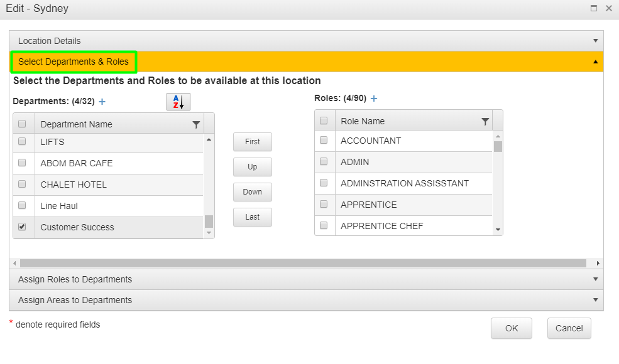
Task: Collapse the Select Departments & Roles section arrow
Action: [x=596, y=62]
